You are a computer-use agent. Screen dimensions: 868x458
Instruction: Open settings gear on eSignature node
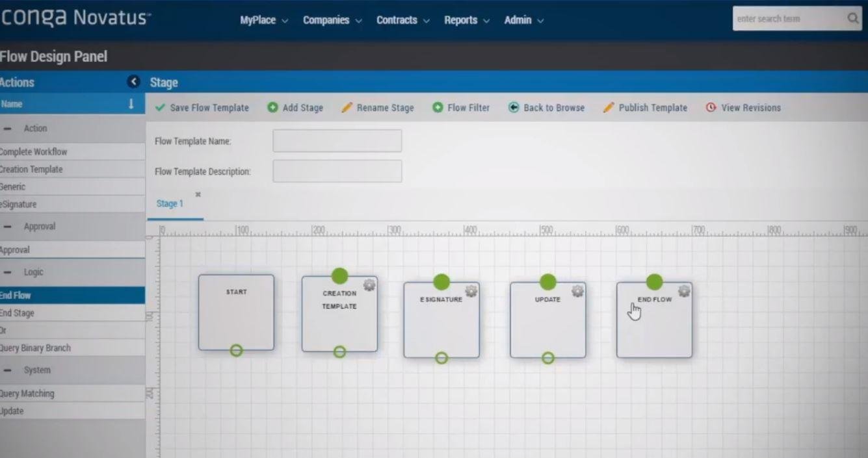(471, 291)
